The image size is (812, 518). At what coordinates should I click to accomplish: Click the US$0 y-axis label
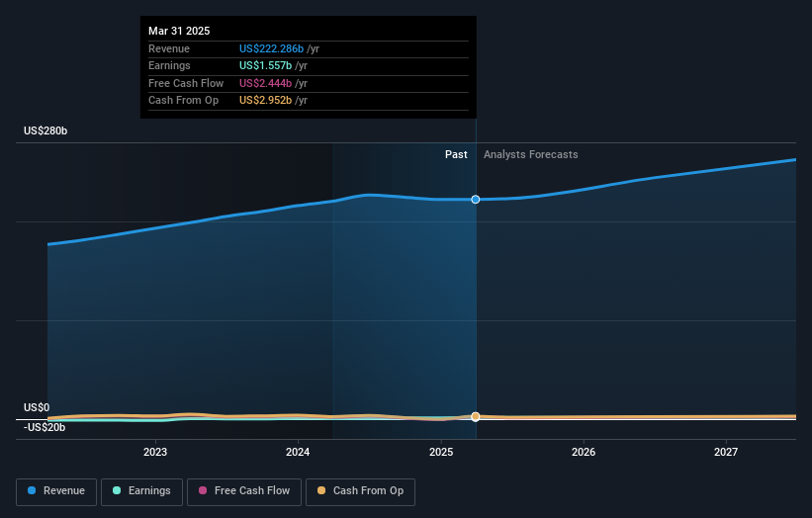[x=37, y=407]
